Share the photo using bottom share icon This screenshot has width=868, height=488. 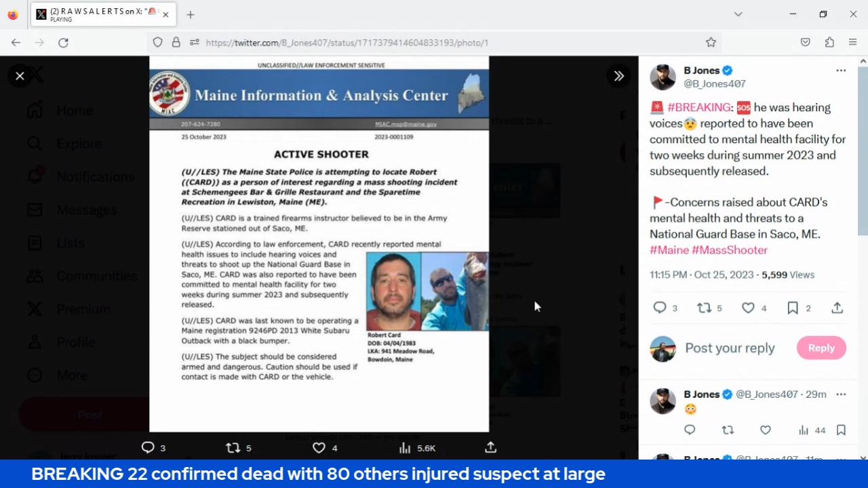[x=490, y=447]
